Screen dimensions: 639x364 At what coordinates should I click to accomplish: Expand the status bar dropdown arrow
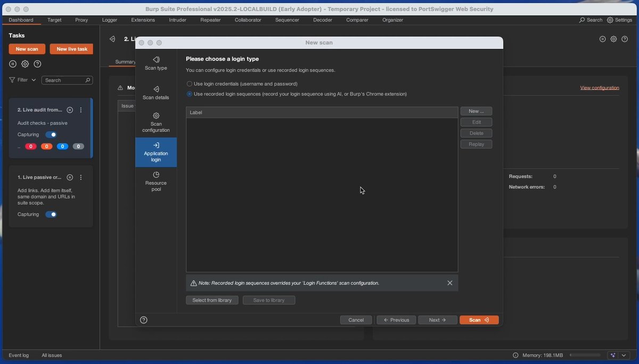click(x=624, y=355)
